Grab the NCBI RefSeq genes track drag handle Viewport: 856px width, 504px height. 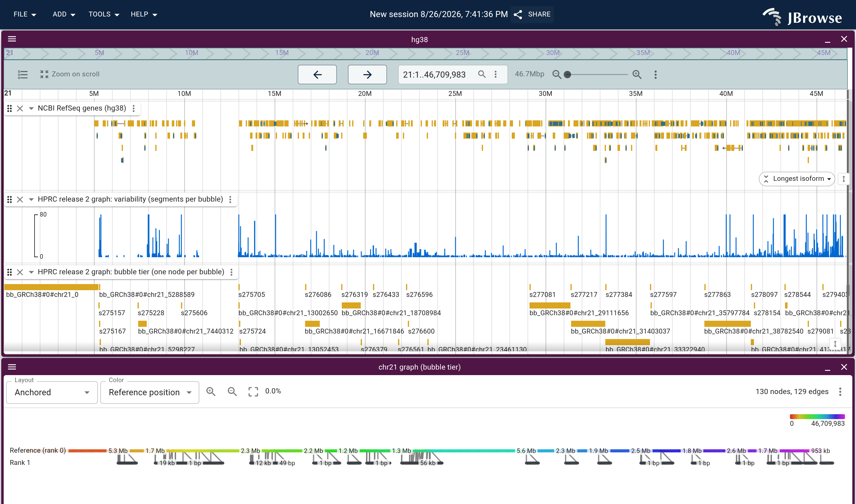9,108
